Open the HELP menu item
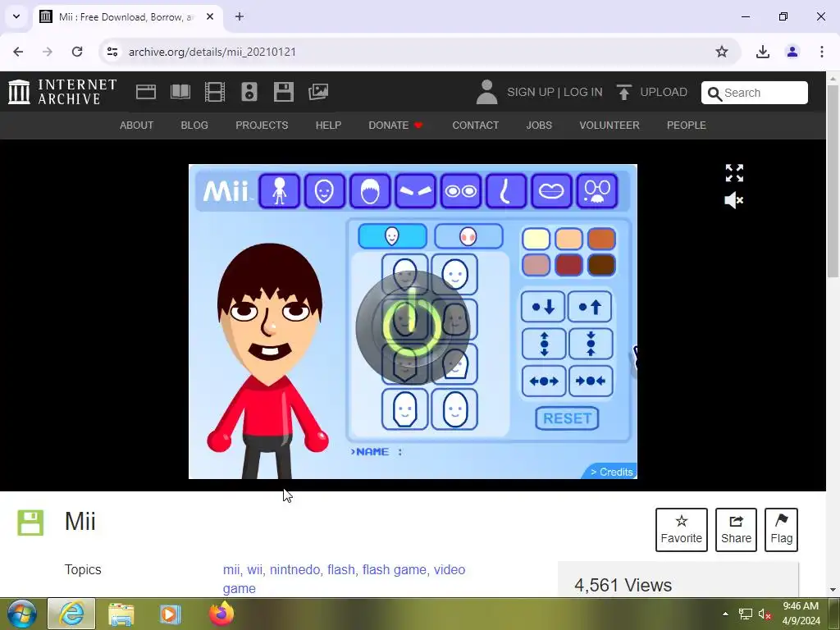Image resolution: width=840 pixels, height=630 pixels. tap(328, 126)
